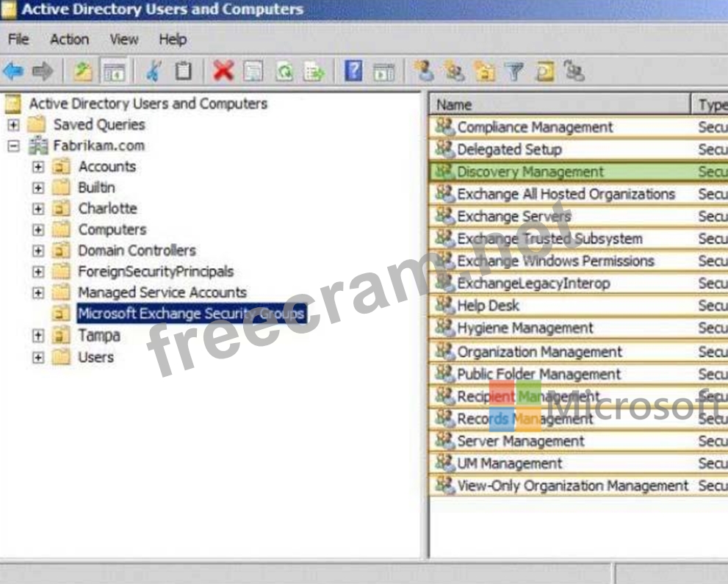Create a new organizational unit via toolbar
The width and height of the screenshot is (728, 584).
tap(484, 71)
